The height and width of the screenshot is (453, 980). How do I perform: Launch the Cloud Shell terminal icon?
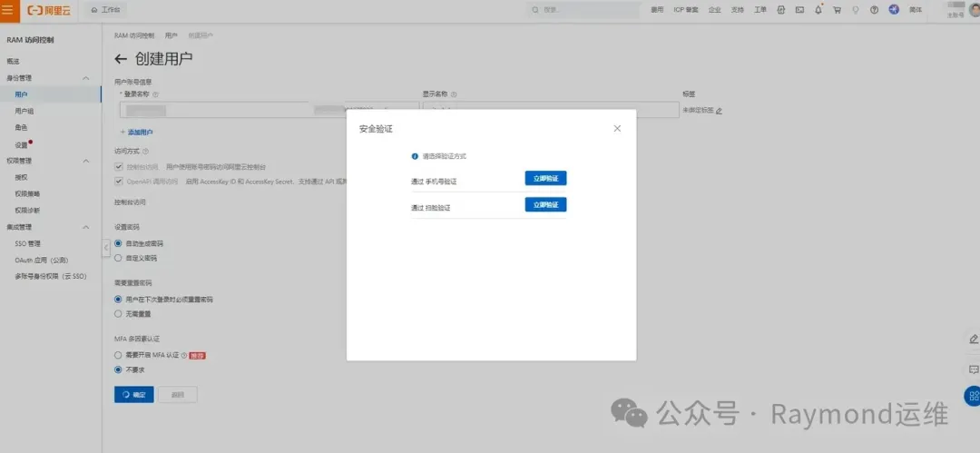tap(799, 10)
